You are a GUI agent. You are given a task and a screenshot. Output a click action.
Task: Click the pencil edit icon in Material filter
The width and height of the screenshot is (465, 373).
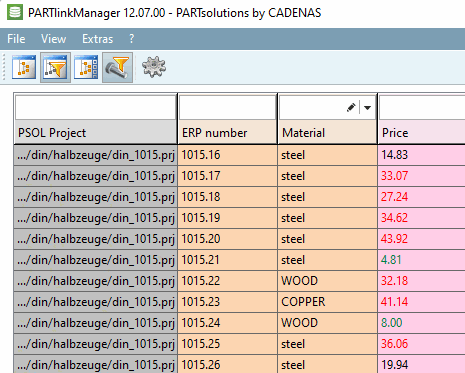coord(351,107)
